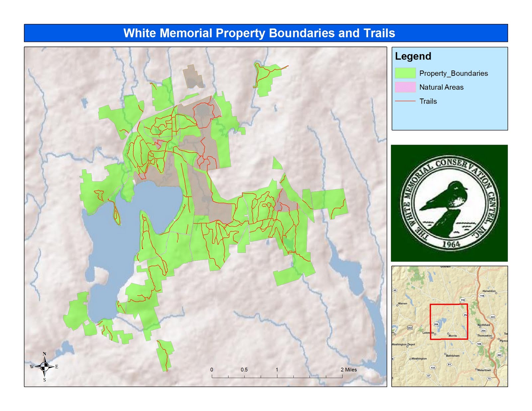Click the Route 61 shield below Bethlehem
Screen dimensions: 532x411
449,364
